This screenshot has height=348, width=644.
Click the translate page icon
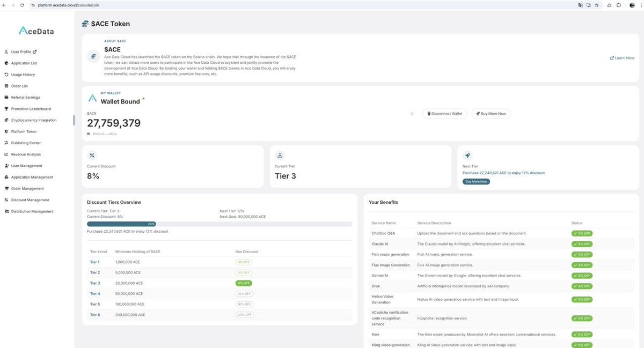[580, 5]
